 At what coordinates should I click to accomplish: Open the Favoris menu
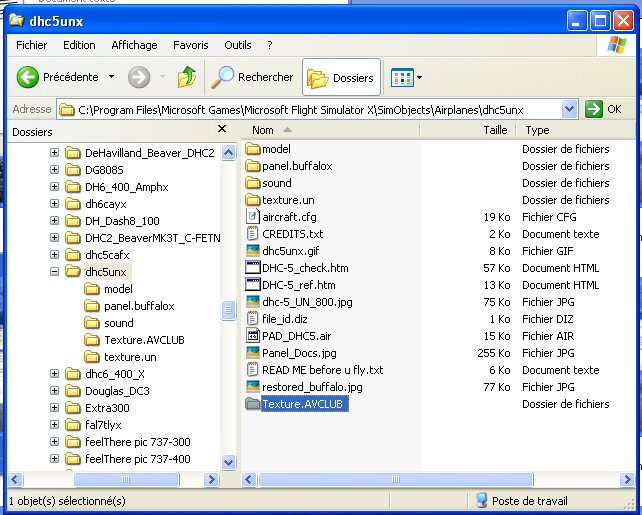[190, 45]
